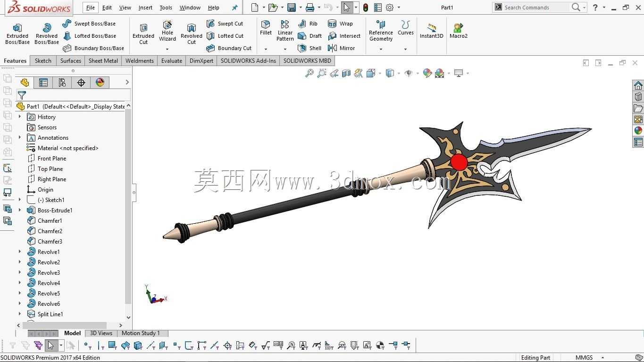This screenshot has width=644, height=362.
Task: Open the DisplayManager tab
Action: [x=100, y=83]
